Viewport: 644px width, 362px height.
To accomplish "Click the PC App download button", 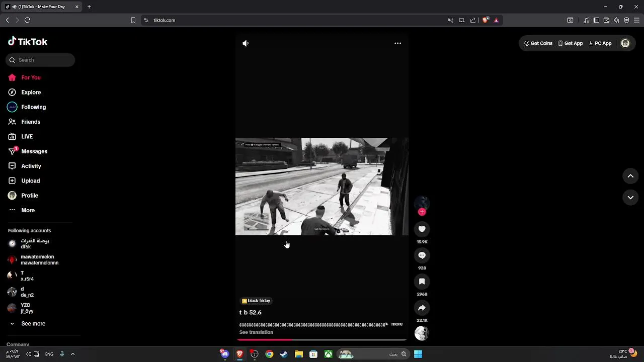I will click(x=600, y=43).
